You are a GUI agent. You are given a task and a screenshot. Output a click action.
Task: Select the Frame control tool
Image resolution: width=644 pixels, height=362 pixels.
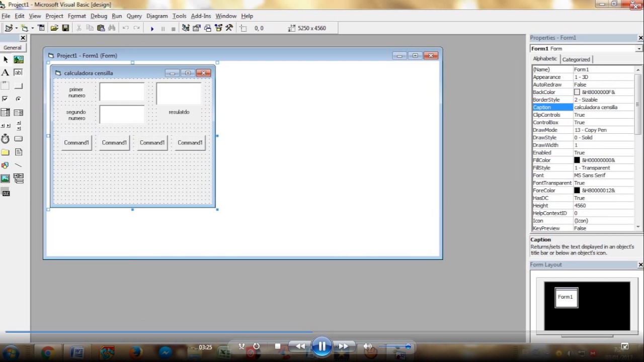point(6,85)
